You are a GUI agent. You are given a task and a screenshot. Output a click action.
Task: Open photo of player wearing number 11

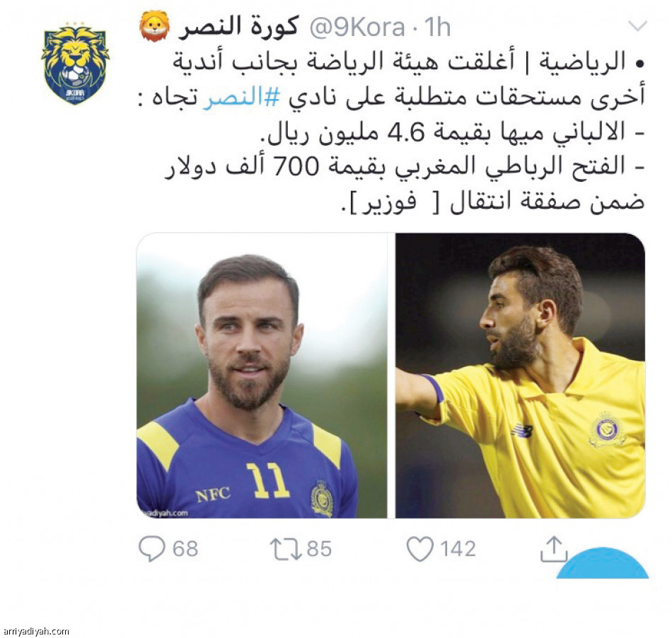(262, 376)
